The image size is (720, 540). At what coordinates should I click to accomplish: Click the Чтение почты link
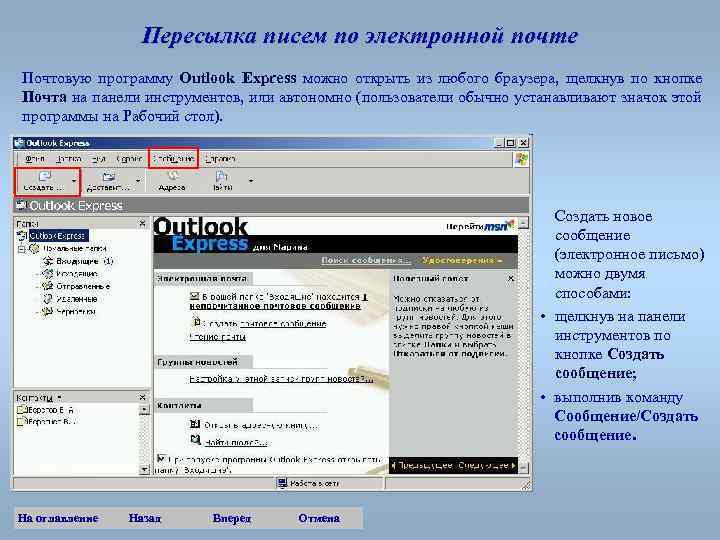pyautogui.click(x=217, y=337)
